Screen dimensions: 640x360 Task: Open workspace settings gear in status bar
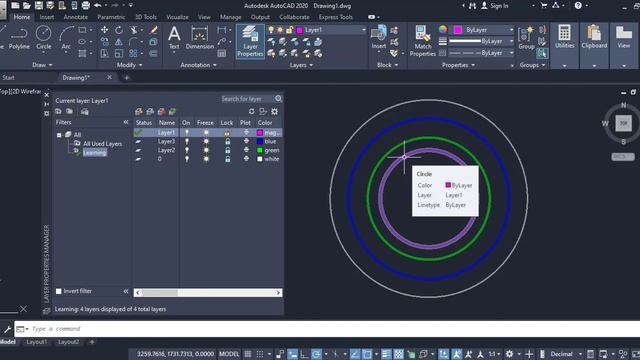click(x=509, y=354)
